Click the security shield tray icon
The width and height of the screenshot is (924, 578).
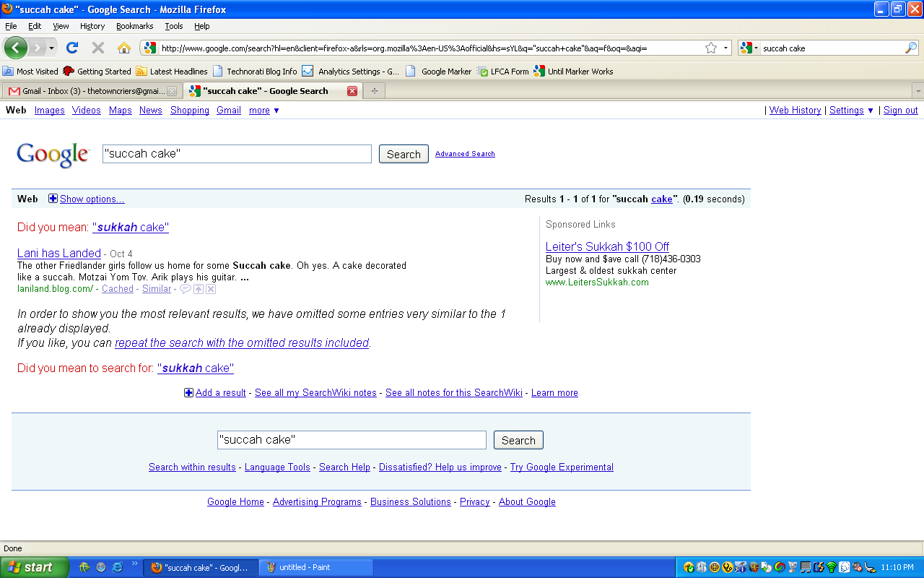(754, 567)
